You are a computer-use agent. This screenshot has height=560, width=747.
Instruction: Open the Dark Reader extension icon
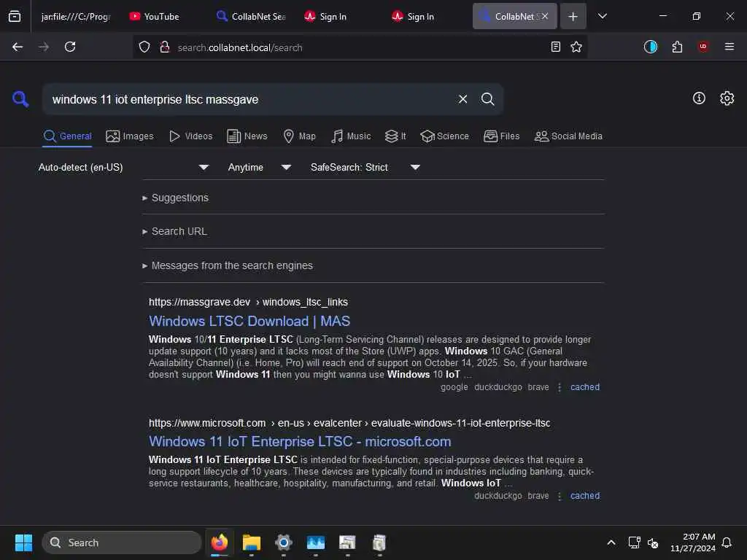pos(650,47)
